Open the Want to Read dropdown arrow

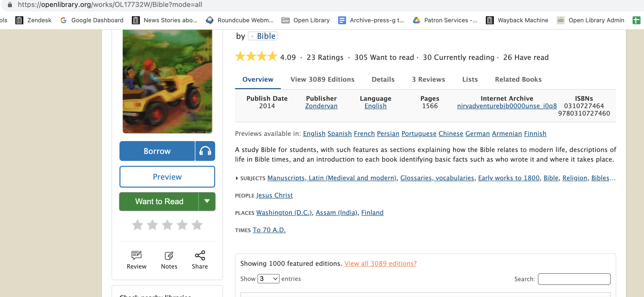pyautogui.click(x=207, y=201)
